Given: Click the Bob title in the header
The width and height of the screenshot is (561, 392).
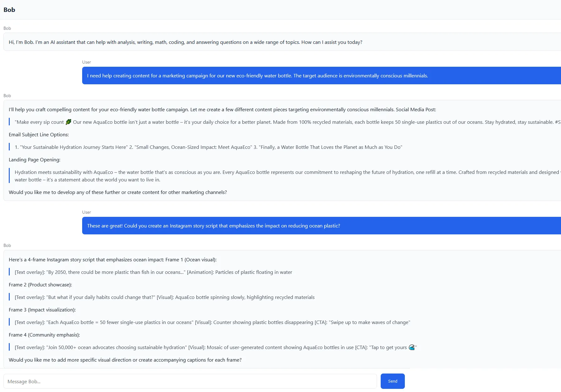Looking at the screenshot, I should (x=9, y=10).
